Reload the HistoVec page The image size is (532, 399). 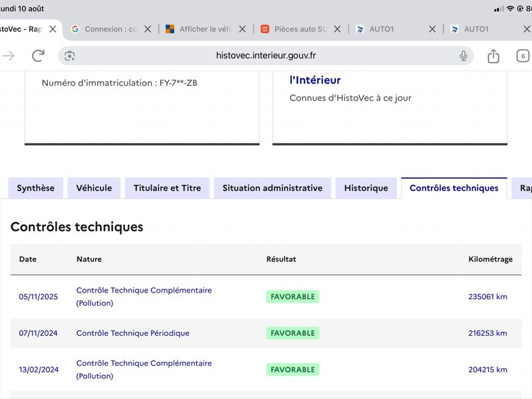click(x=38, y=56)
